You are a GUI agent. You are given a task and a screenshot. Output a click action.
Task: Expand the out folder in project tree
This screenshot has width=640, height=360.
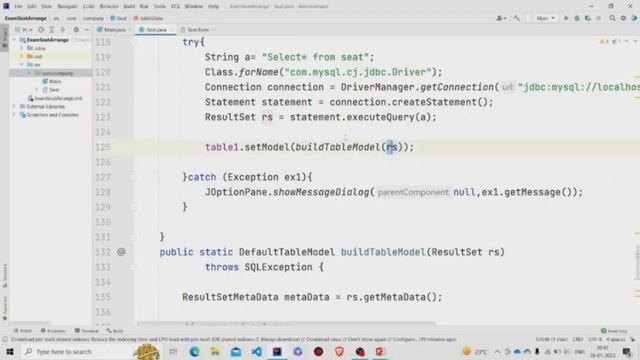click(22, 56)
